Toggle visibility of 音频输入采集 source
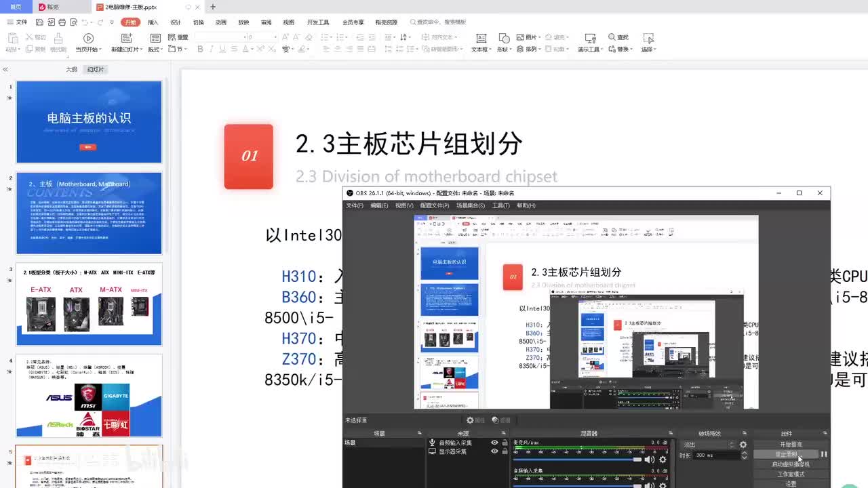The image size is (868, 488). pyautogui.click(x=494, y=443)
